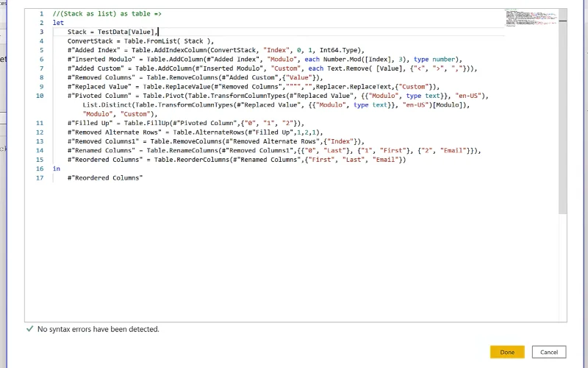Click '#"Pivoted Column"' step name on line 10
This screenshot has width=588, height=368.
tap(99, 96)
